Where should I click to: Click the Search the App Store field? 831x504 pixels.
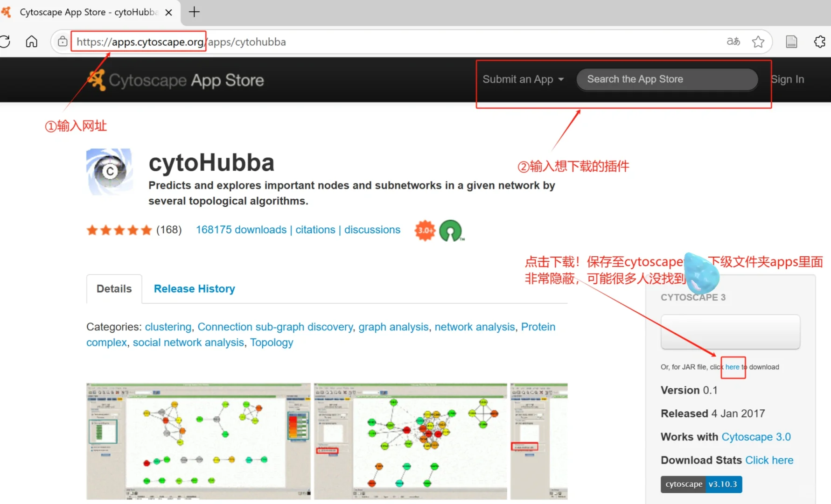pyautogui.click(x=667, y=79)
